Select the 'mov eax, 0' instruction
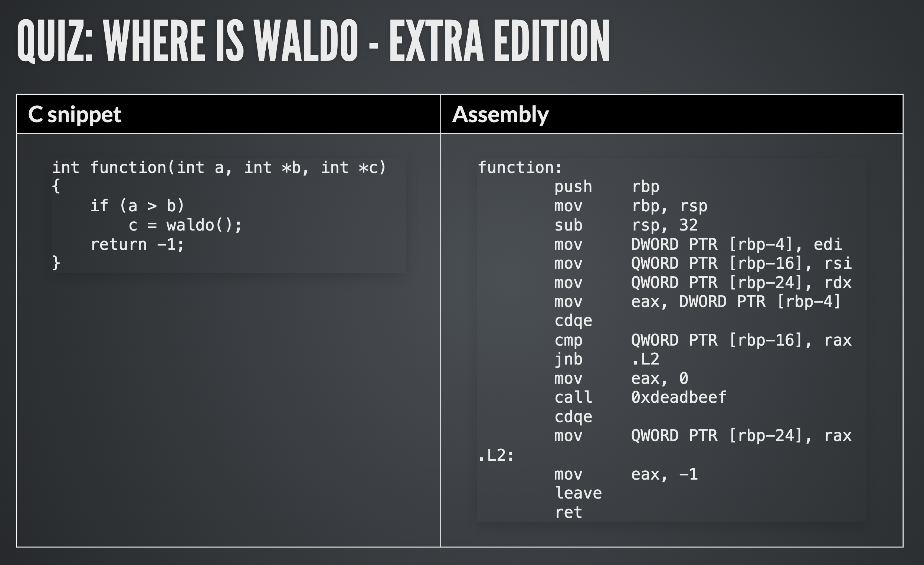The image size is (924, 565). [x=621, y=379]
